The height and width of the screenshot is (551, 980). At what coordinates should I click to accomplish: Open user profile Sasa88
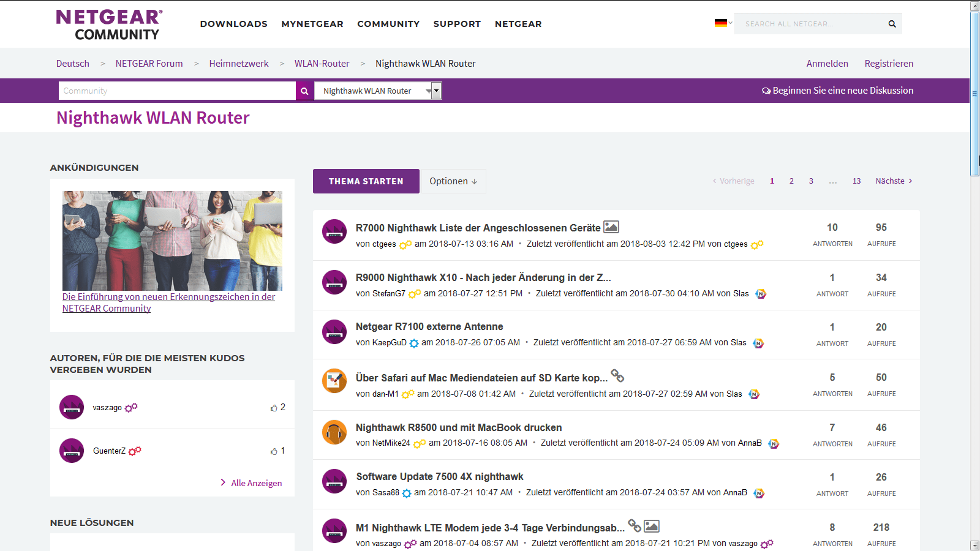point(386,492)
